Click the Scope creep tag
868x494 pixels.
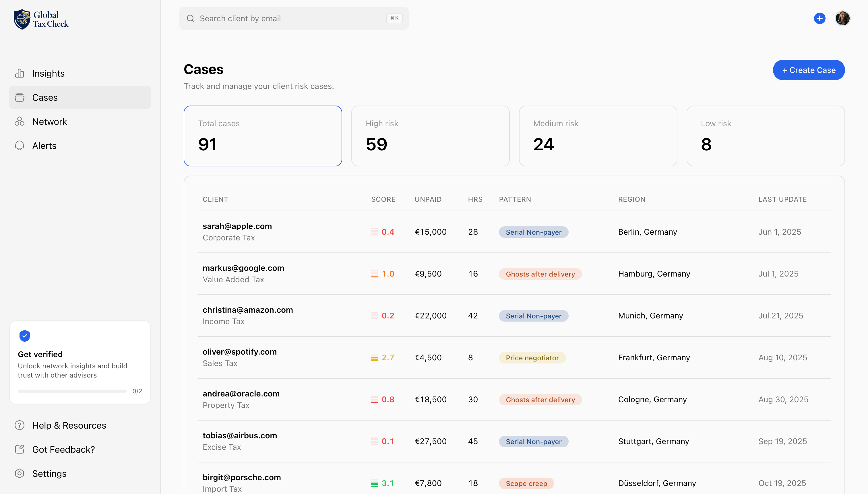coord(526,483)
